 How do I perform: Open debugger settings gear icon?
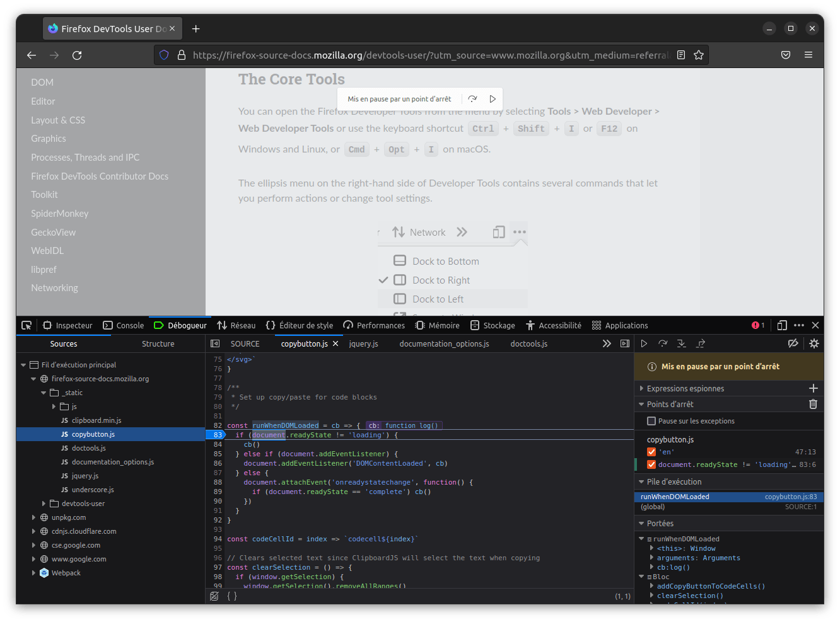[x=814, y=343]
